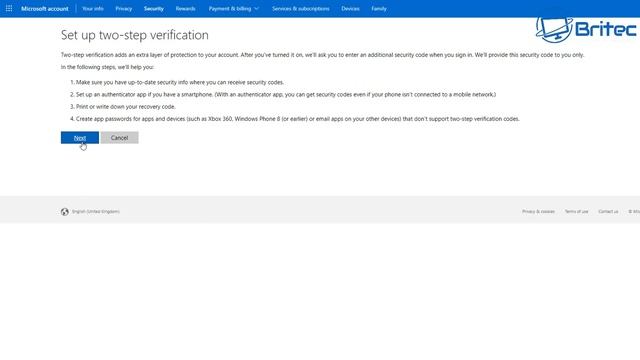The width and height of the screenshot is (640, 360).
Task: Click the Cancel button
Action: (120, 138)
